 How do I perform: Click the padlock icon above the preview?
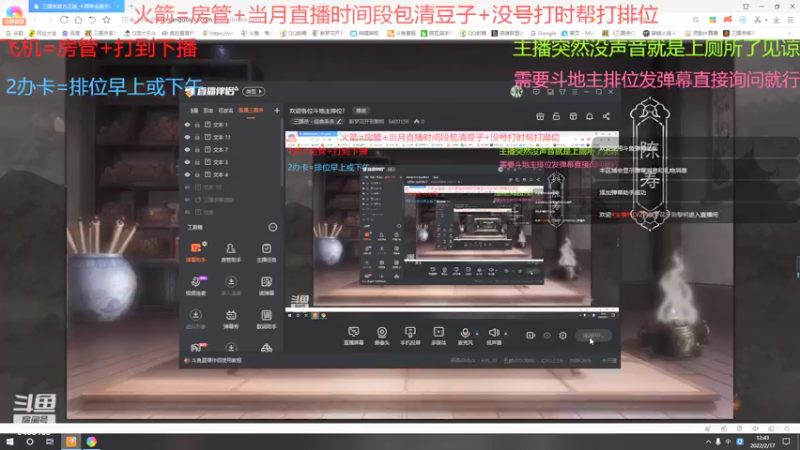556,116
